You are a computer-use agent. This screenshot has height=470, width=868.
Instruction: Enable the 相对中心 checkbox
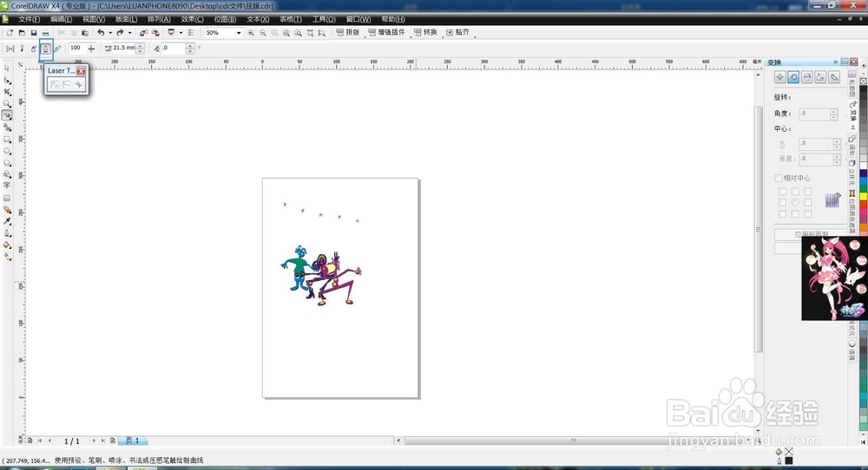click(779, 178)
